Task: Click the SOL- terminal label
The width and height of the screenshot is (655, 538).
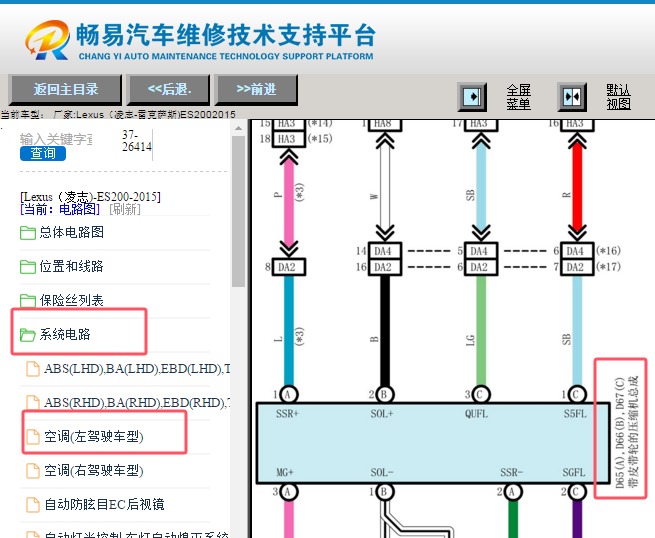Action: click(x=382, y=472)
